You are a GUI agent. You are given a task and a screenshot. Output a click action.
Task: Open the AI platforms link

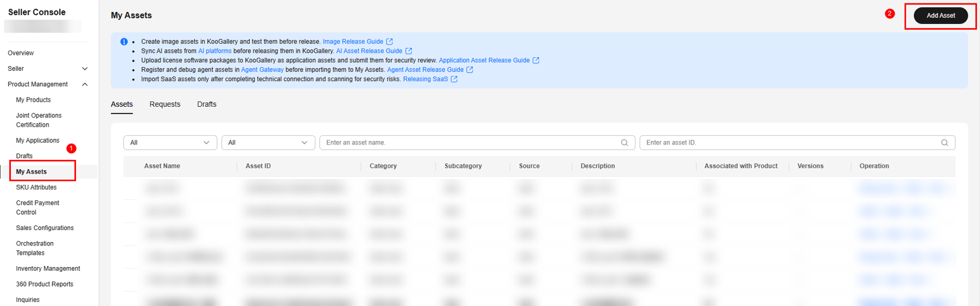215,51
